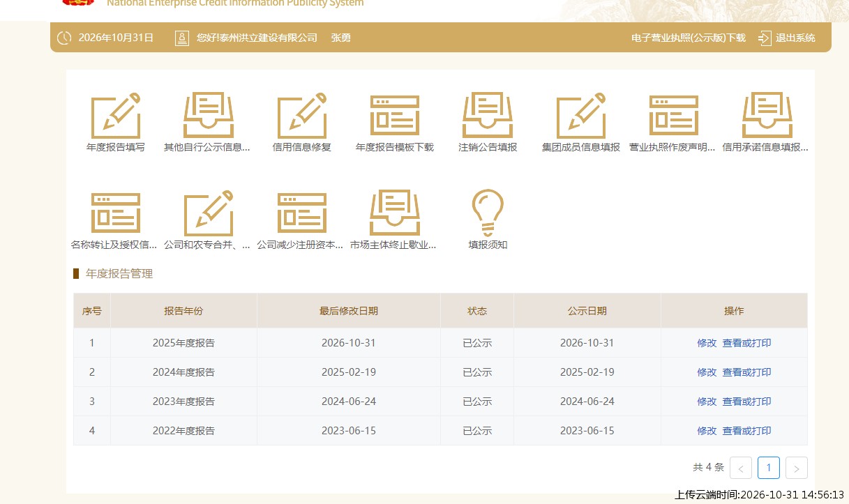Viewport: 849px width, 504px height.
Task: Click 2023年度报告 cell
Action: tap(183, 402)
